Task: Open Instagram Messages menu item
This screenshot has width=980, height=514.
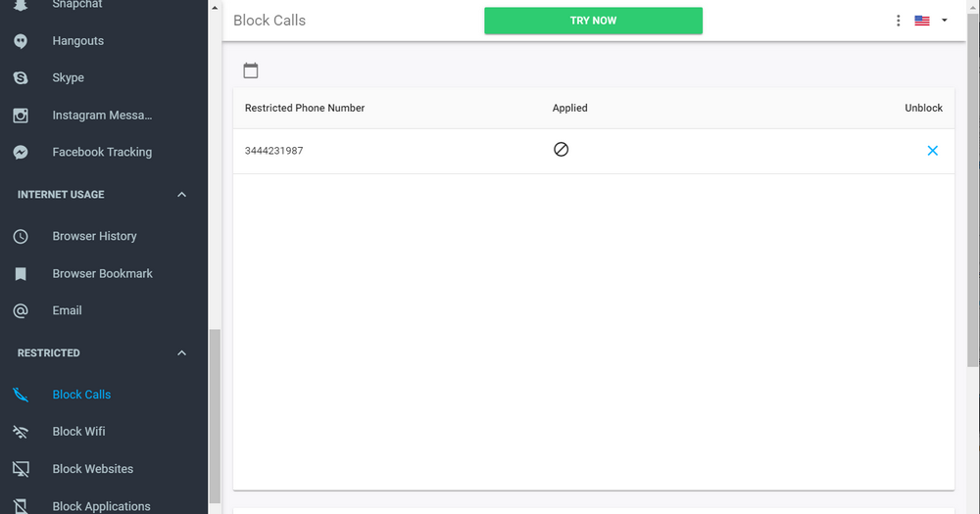Action: (104, 116)
